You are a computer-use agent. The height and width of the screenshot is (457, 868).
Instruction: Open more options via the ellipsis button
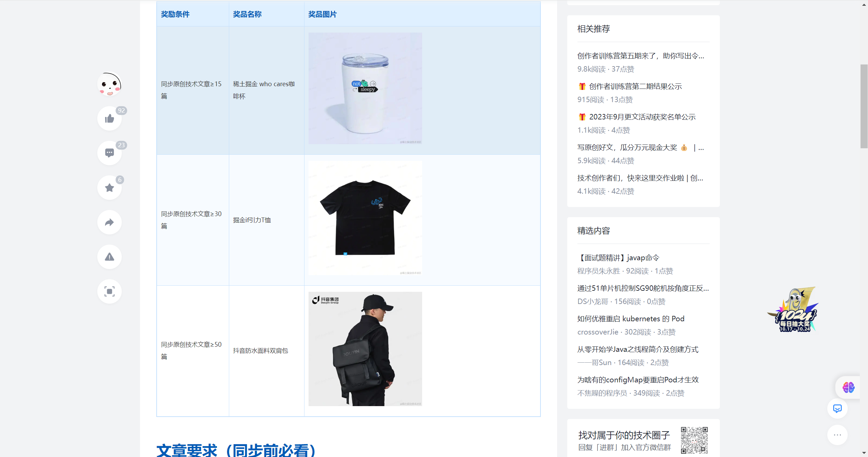coord(837,435)
